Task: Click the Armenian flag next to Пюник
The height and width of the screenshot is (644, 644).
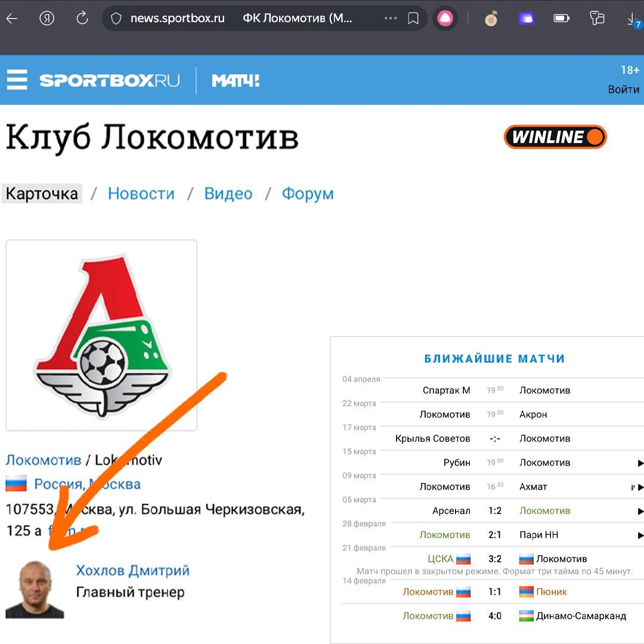Action: tap(526, 592)
